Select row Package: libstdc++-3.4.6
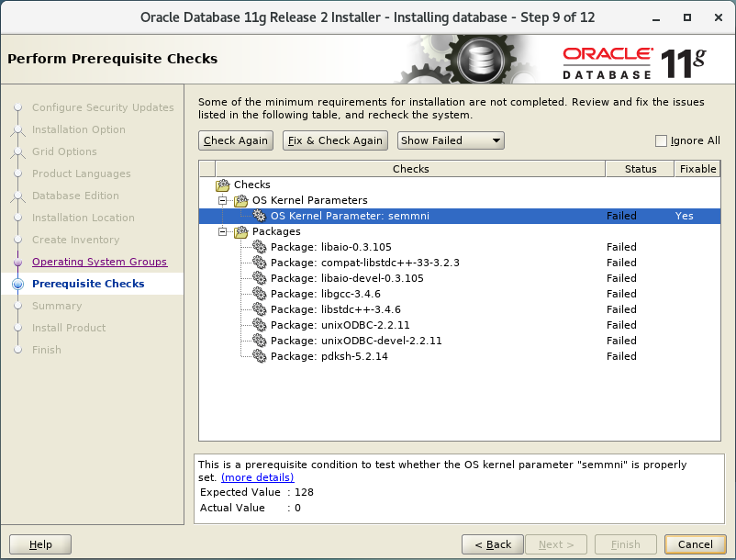Image resolution: width=736 pixels, height=560 pixels. pyautogui.click(x=460, y=309)
